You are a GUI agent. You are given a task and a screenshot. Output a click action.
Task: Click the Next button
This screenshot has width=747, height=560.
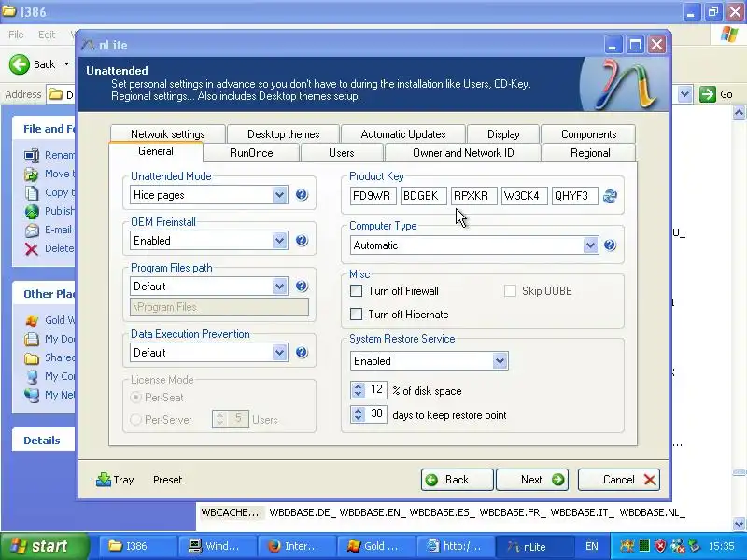coord(532,480)
